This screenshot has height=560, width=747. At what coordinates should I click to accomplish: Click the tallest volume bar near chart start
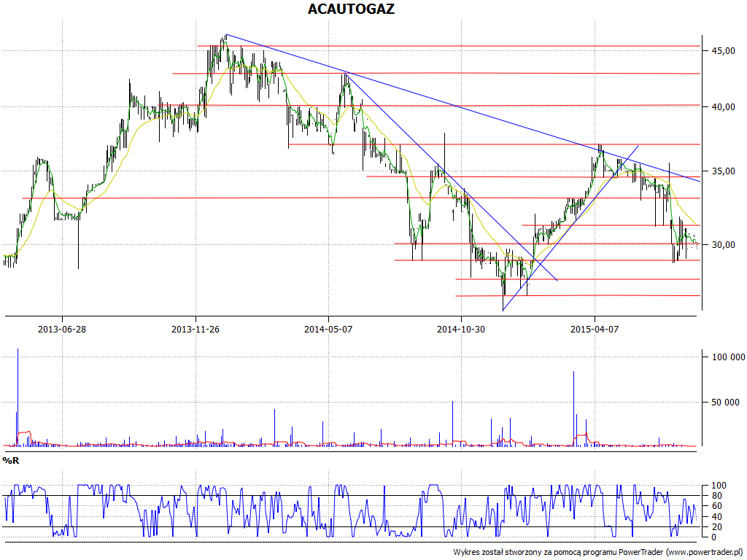tap(18, 397)
